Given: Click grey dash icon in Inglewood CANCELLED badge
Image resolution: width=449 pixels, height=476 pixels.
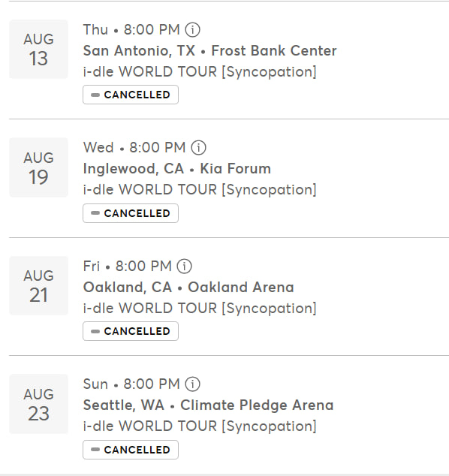Looking at the screenshot, I should (x=95, y=213).
